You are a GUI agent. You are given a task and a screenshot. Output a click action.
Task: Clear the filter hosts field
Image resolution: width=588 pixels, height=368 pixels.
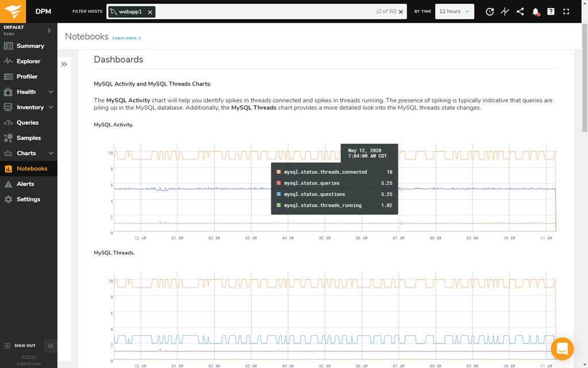pos(401,12)
